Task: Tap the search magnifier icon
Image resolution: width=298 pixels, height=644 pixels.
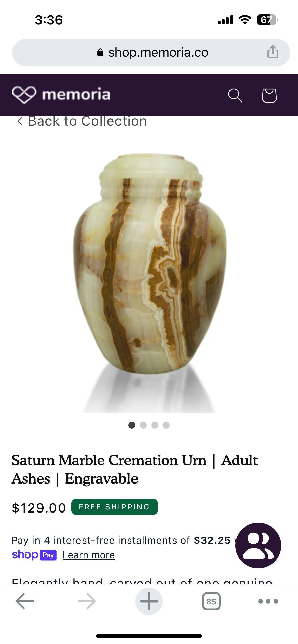Action: [x=235, y=95]
